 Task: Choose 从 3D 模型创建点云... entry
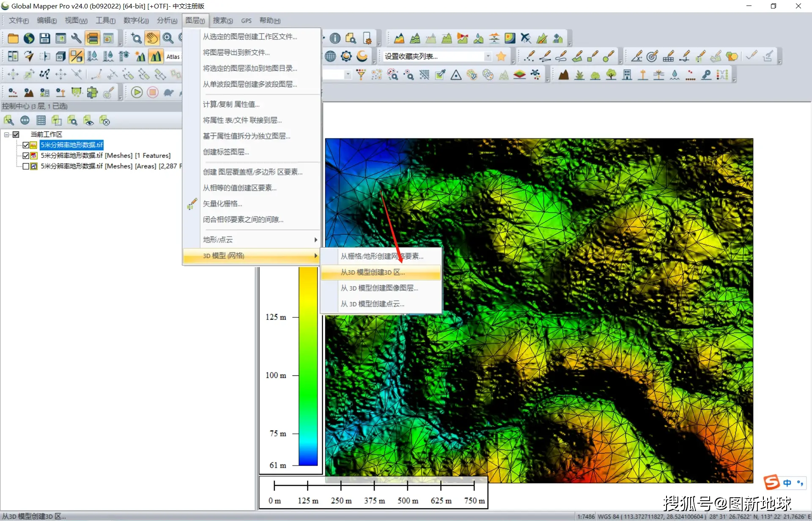pos(381,304)
